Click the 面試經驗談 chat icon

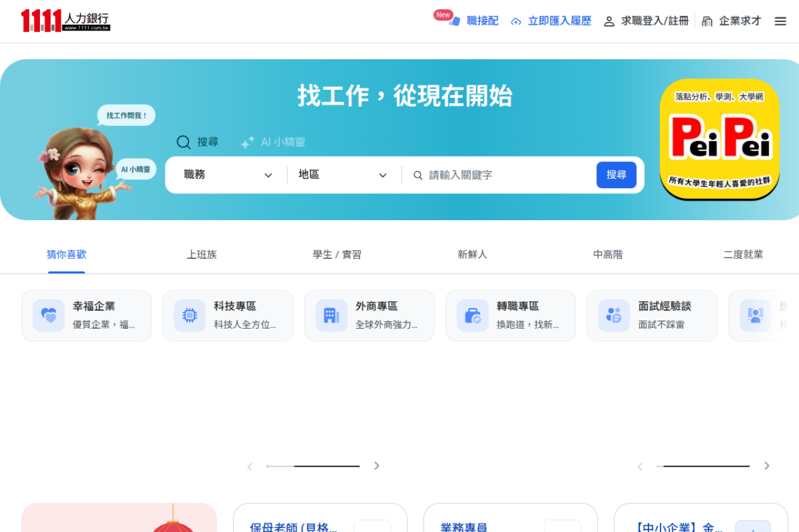pyautogui.click(x=614, y=316)
